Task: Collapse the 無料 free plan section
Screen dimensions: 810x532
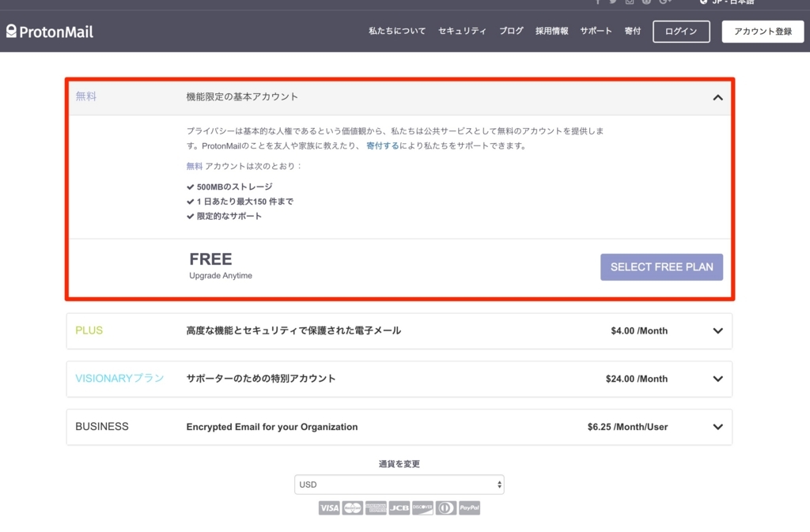Action: click(717, 97)
